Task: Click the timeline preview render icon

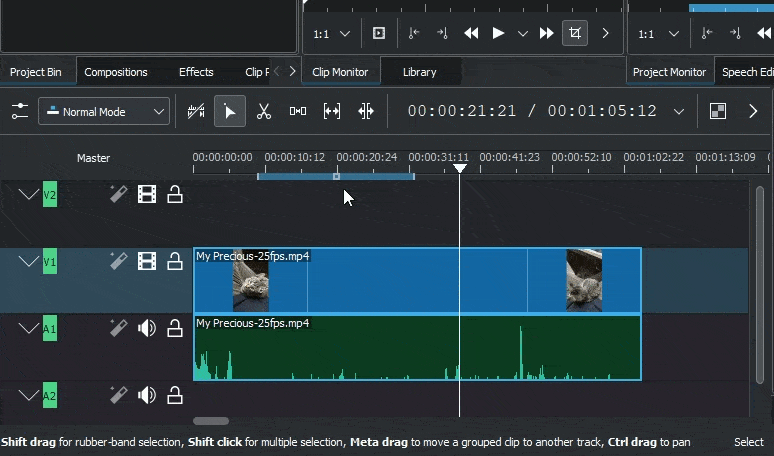Action: tap(717, 111)
